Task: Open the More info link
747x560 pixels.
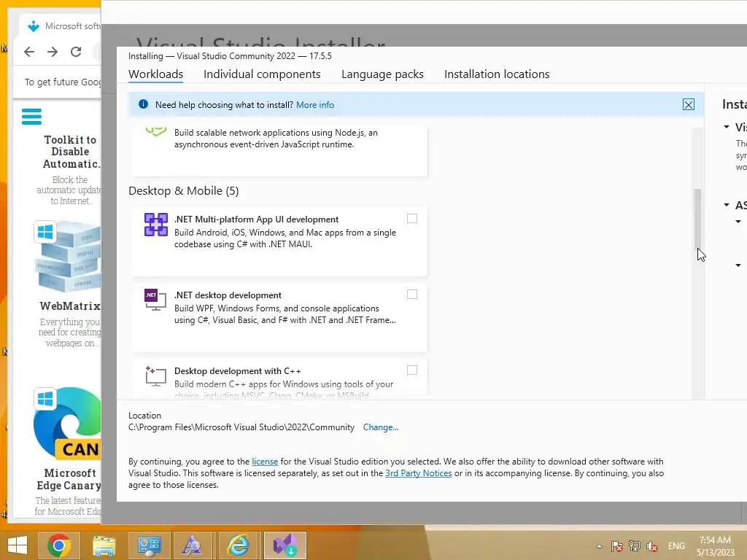Action: [315, 105]
